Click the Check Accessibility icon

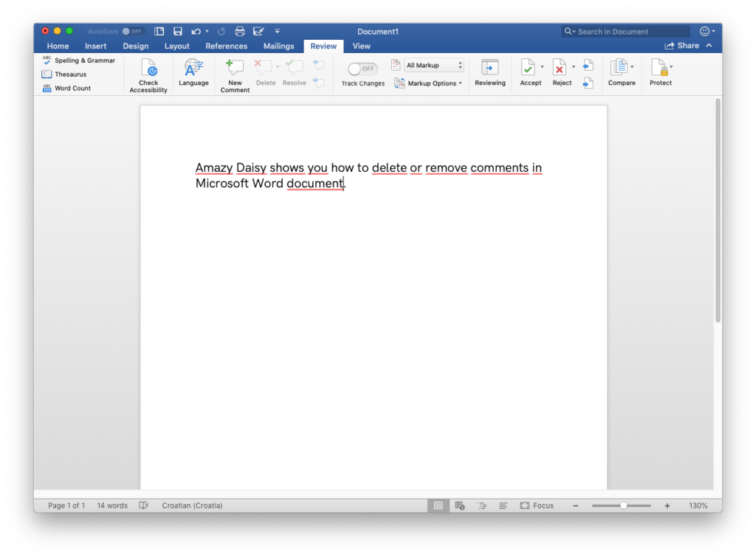148,69
